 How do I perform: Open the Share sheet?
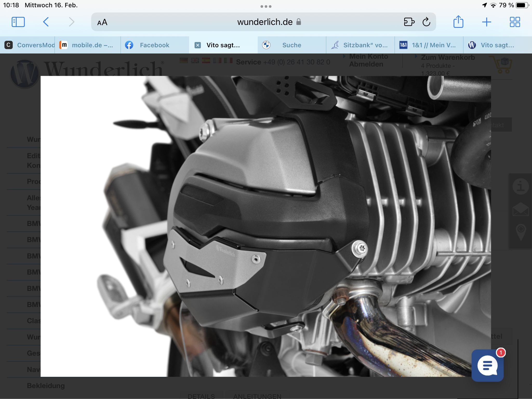(x=458, y=22)
